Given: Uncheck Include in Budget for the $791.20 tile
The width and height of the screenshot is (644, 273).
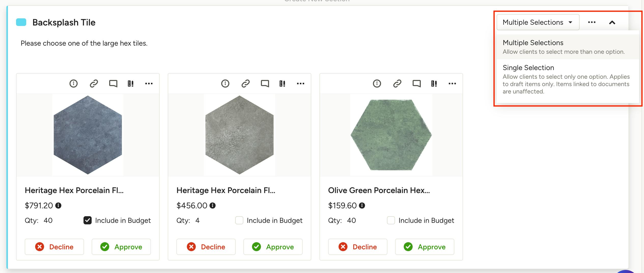Looking at the screenshot, I should (x=88, y=220).
